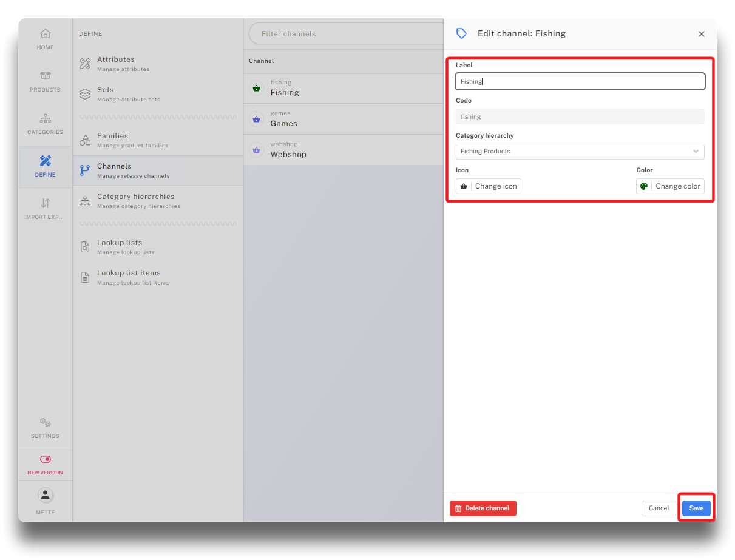Toggle the New Version switch
Image resolution: width=735 pixels, height=560 pixels.
pyautogui.click(x=46, y=459)
